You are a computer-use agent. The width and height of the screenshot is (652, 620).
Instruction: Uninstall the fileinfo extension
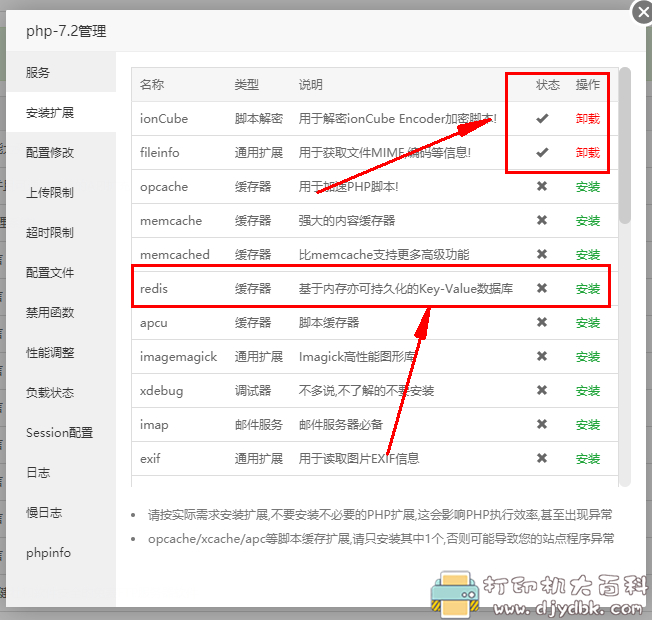coord(588,153)
